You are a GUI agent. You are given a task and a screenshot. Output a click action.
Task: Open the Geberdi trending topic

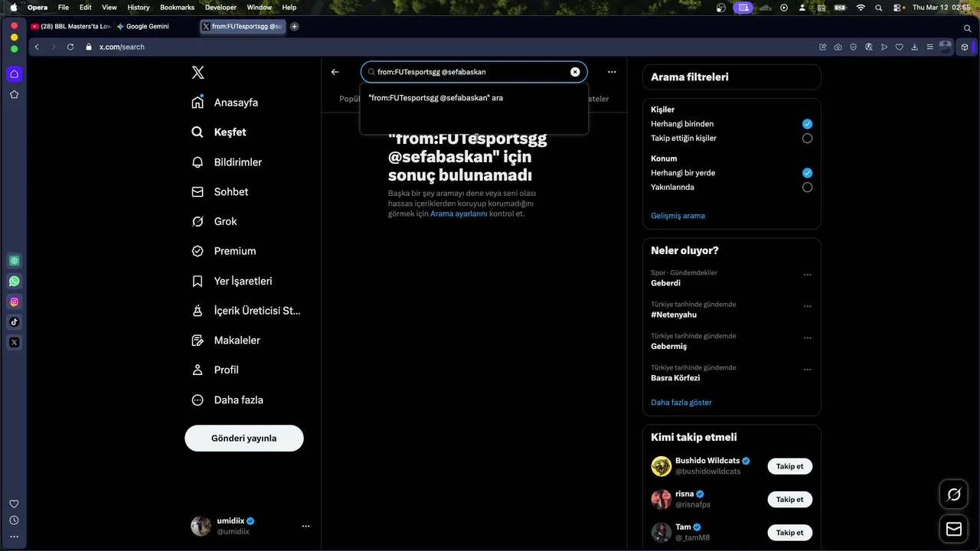[x=665, y=283]
